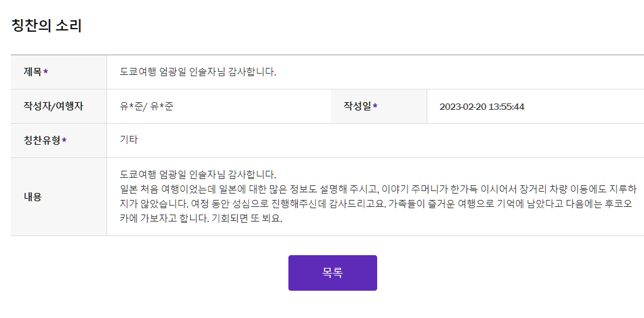Click the 칭찬유형 label cell
Image resolution: width=644 pixels, height=318 pixels.
59,140
